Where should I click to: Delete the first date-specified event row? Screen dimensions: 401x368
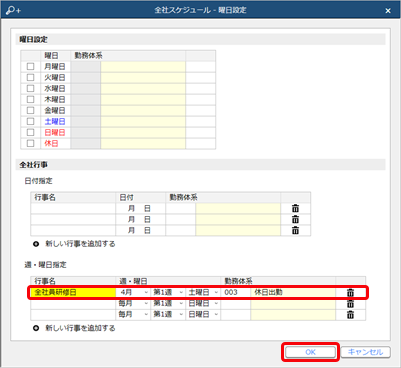[295, 209]
